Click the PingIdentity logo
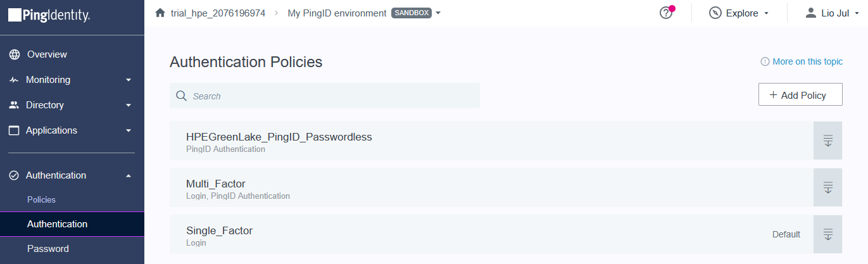This screenshot has height=264, width=868. pyautogui.click(x=49, y=16)
